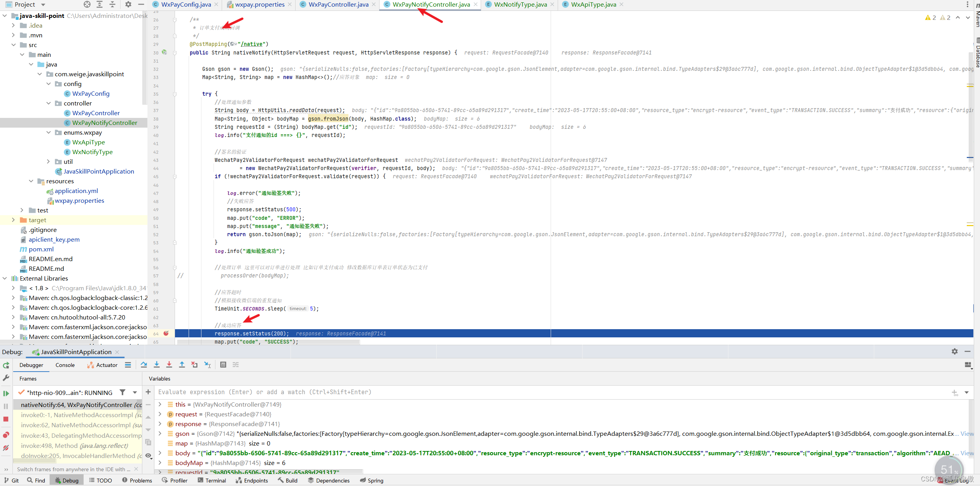
Task: Dismiss the Switch frames hint
Action: point(136,469)
